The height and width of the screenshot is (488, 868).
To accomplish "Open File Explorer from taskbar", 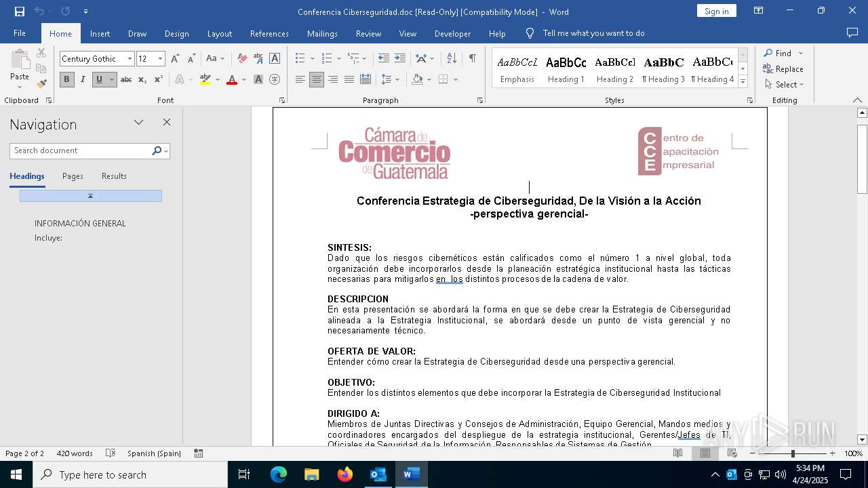I will coord(311,474).
